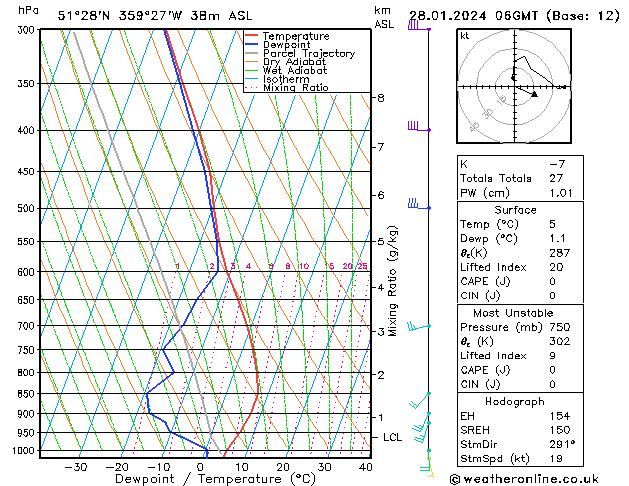
Task: Click the 'LCL' level marker label
Action: click(392, 437)
